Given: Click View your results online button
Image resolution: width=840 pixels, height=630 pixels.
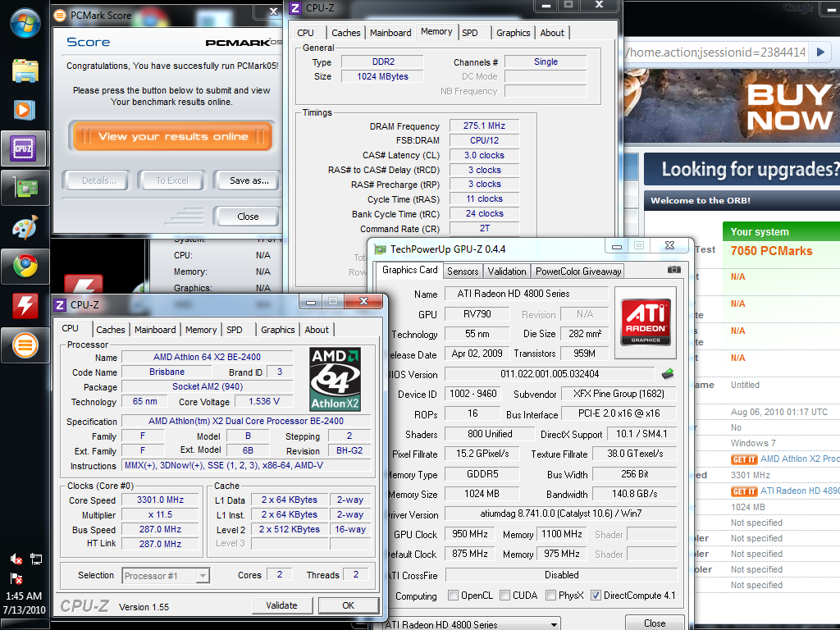Looking at the screenshot, I should tap(172, 137).
